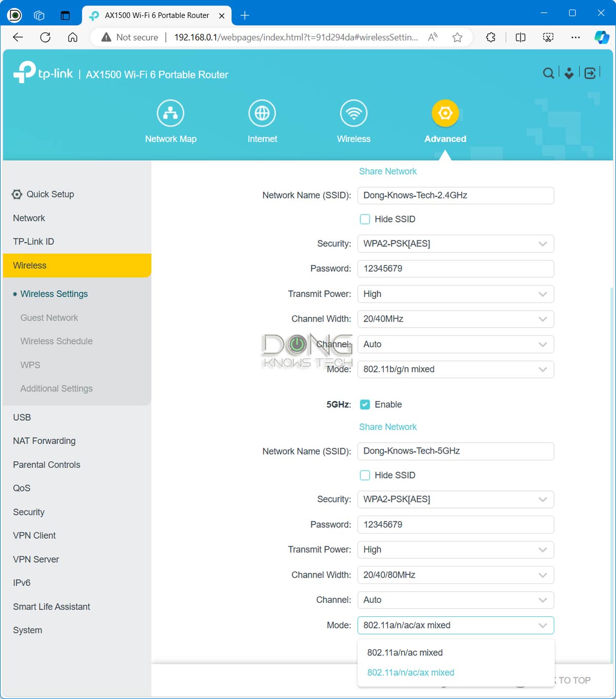The width and height of the screenshot is (616, 699).
Task: Add page to favorites star icon
Action: (x=457, y=37)
